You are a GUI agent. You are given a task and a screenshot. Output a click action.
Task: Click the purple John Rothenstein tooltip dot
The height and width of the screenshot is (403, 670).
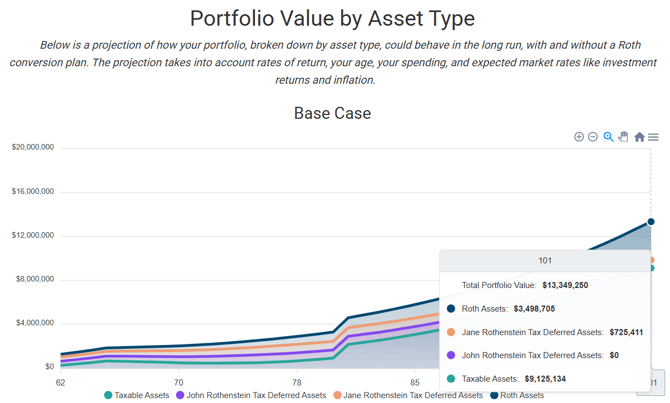pyautogui.click(x=451, y=355)
